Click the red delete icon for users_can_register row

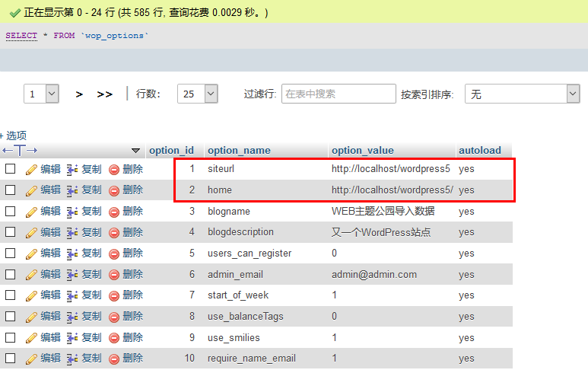pos(114,253)
